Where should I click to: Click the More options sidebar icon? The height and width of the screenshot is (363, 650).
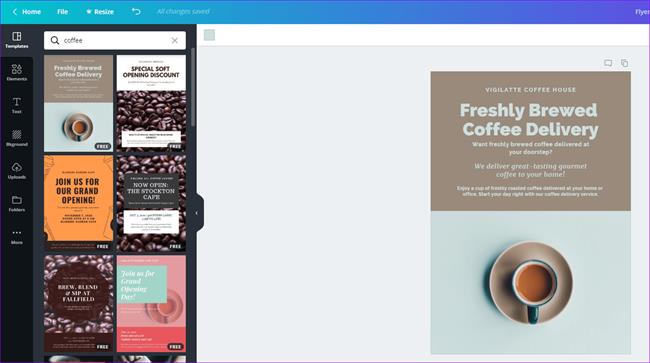[17, 236]
